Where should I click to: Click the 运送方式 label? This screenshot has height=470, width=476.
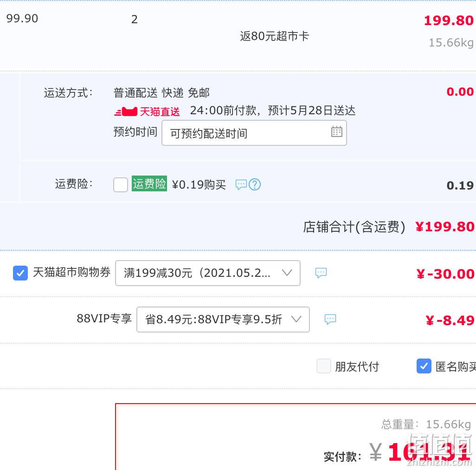coord(68,93)
